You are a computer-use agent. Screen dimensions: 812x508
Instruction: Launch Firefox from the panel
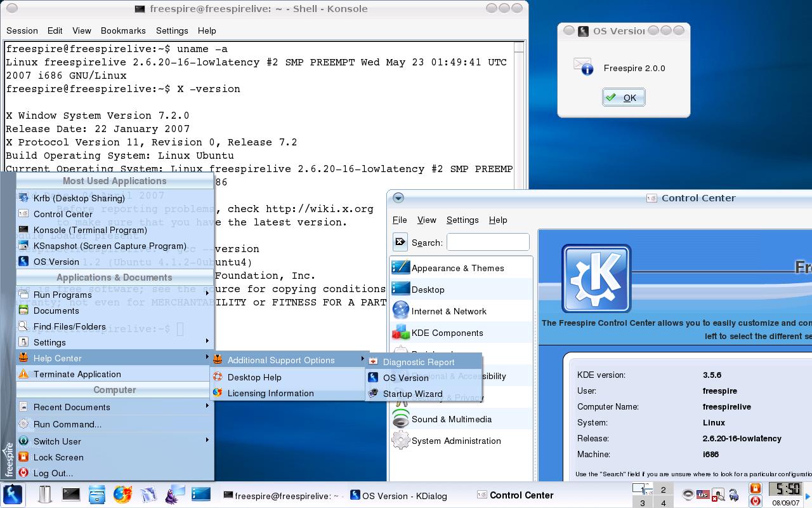pos(122,494)
